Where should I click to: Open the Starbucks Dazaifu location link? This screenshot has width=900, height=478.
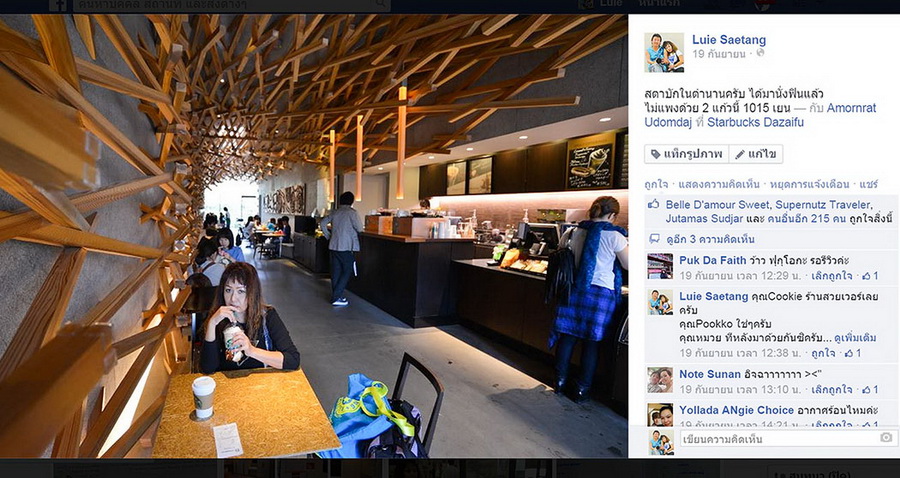pyautogui.click(x=755, y=122)
